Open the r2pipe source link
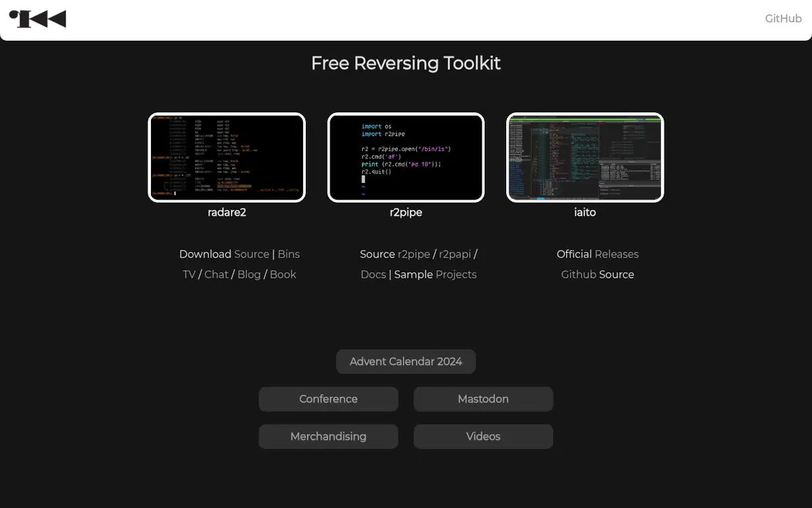The width and height of the screenshot is (812, 508). point(414,254)
